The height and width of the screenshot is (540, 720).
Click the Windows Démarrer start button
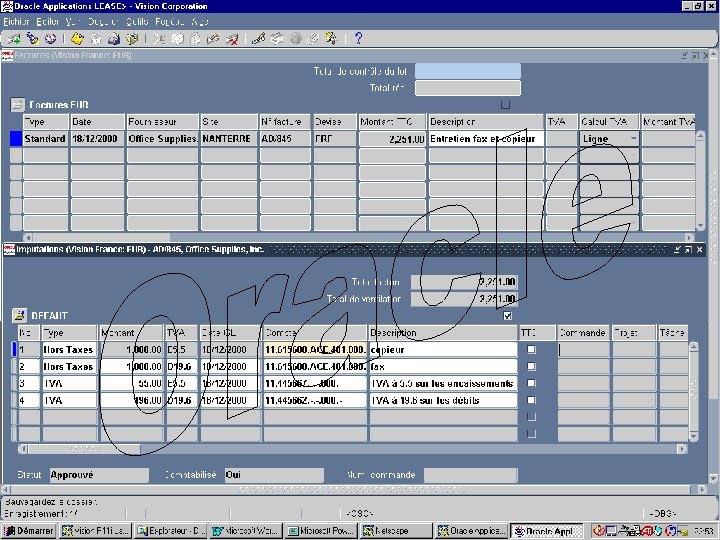[29, 531]
